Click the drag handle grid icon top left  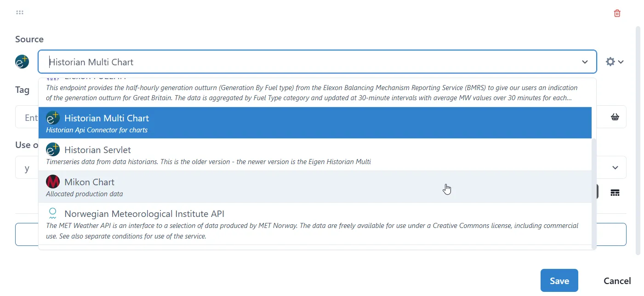point(19,12)
